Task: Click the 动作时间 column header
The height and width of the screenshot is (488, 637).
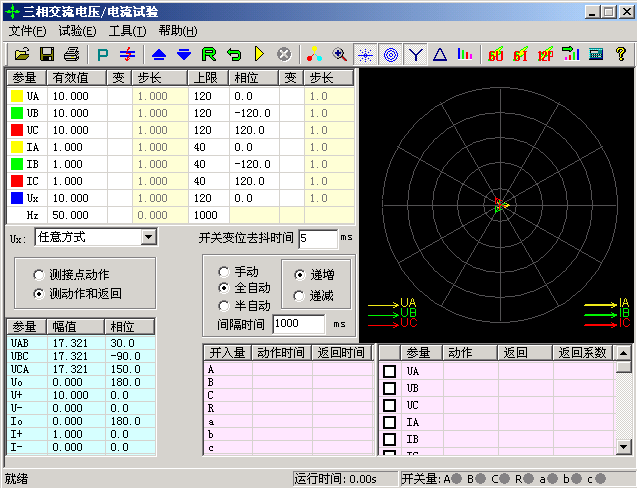Action: coord(281,352)
